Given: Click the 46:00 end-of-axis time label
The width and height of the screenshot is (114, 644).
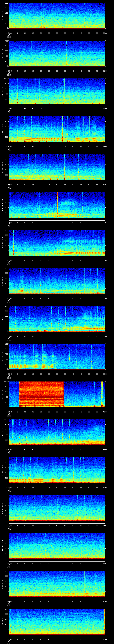Looking at the screenshot, I should point(105,639).
